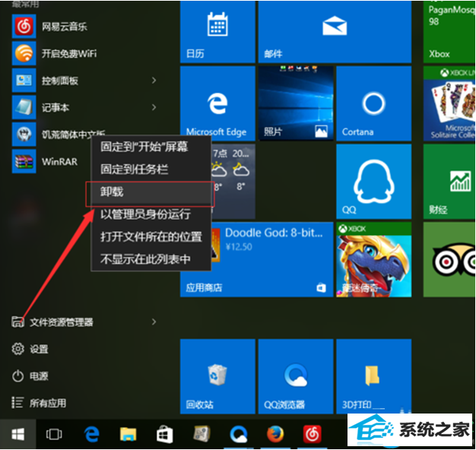The image size is (476, 450).
Task: Open the Xbox tile
Action: [449, 32]
